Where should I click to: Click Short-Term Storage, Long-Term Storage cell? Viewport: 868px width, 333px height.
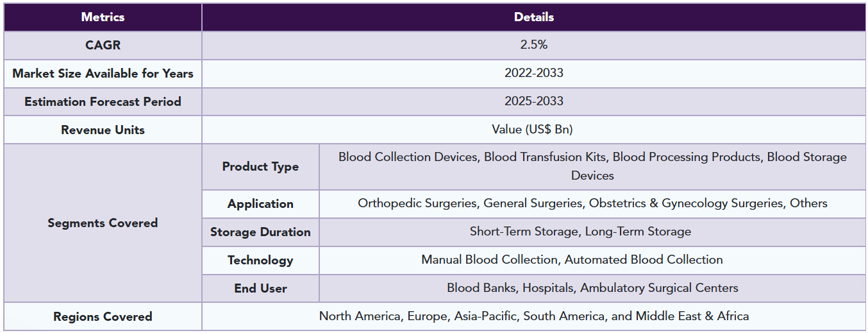tap(592, 232)
